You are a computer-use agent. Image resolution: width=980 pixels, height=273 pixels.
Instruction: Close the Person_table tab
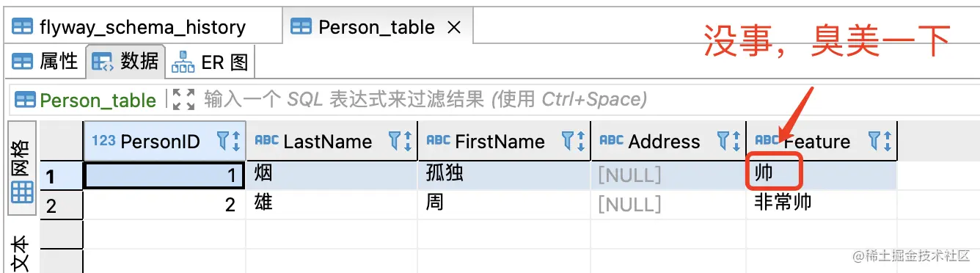454,28
